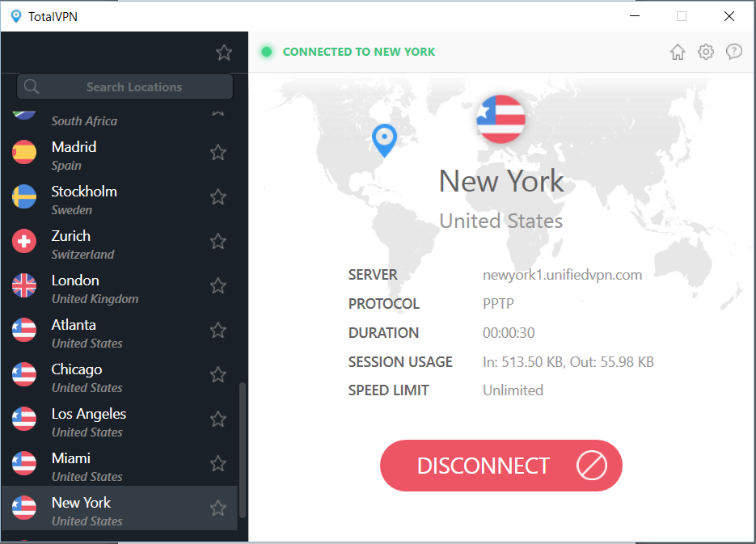This screenshot has height=544, width=756.
Task: Star the Miami location
Action: tap(218, 463)
